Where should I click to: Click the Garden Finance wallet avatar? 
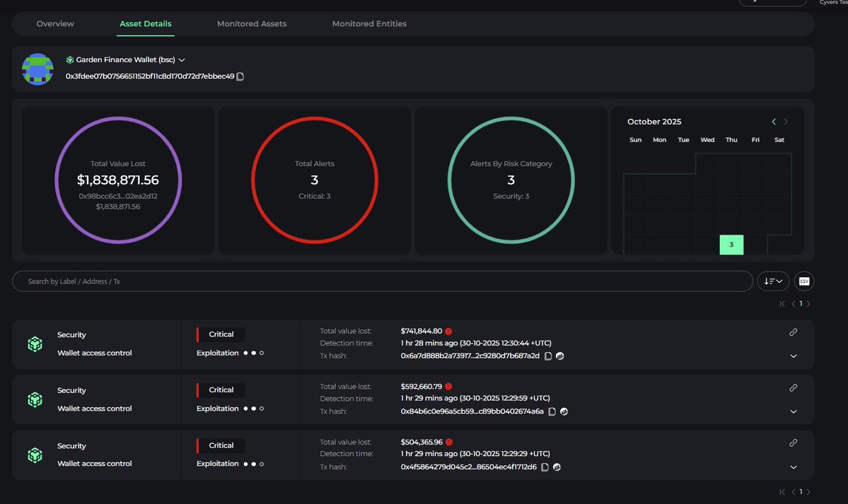click(37, 69)
